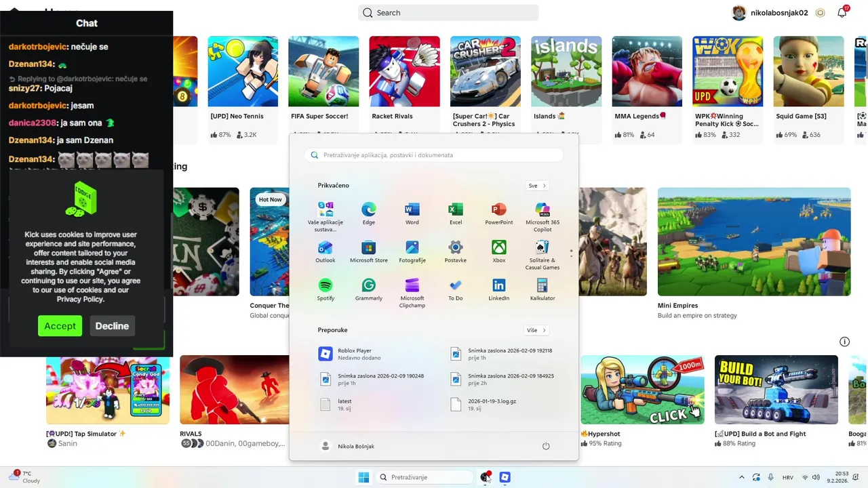Click HRV language indicator in taskbar
Screen dimensions: 868x488
(x=788, y=477)
